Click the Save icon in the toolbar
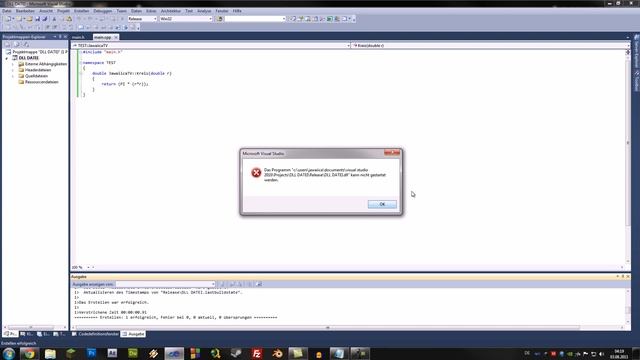Screen dimensions: 640x360 (37, 19)
